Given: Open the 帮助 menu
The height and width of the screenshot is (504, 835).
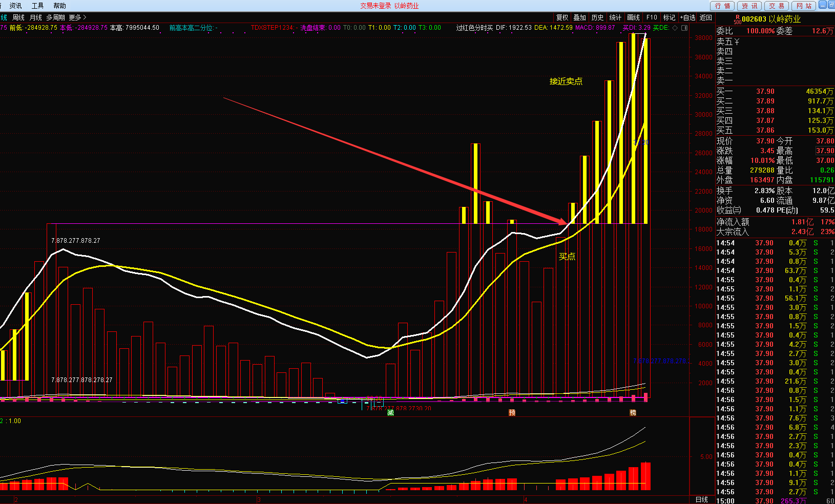Looking at the screenshot, I should (59, 6).
